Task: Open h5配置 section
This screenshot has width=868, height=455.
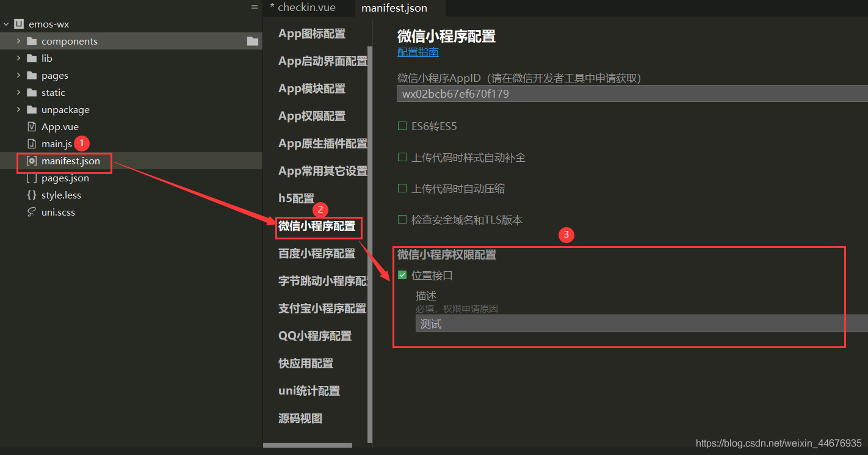Action: point(297,198)
